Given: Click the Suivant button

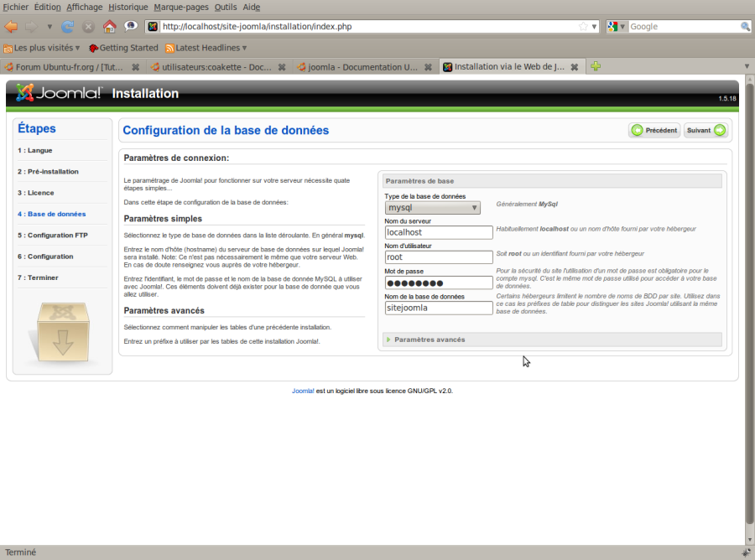Looking at the screenshot, I should [706, 131].
